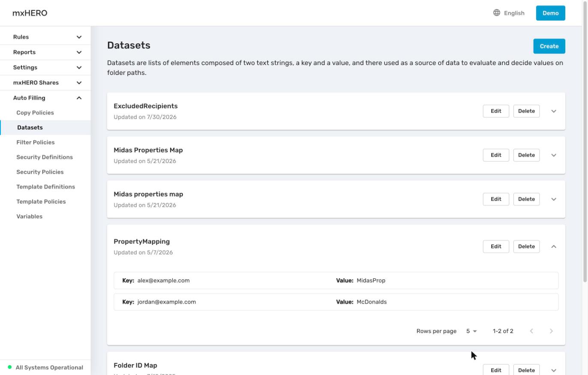Expand the ExcludedRecipients dataset
The height and width of the screenshot is (375, 588).
coord(554,111)
